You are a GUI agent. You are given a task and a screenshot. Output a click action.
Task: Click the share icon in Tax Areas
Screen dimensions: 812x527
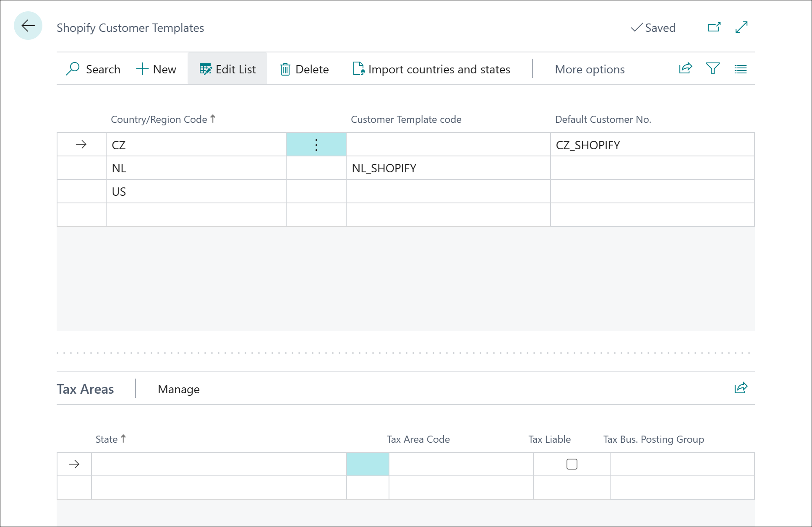click(741, 388)
